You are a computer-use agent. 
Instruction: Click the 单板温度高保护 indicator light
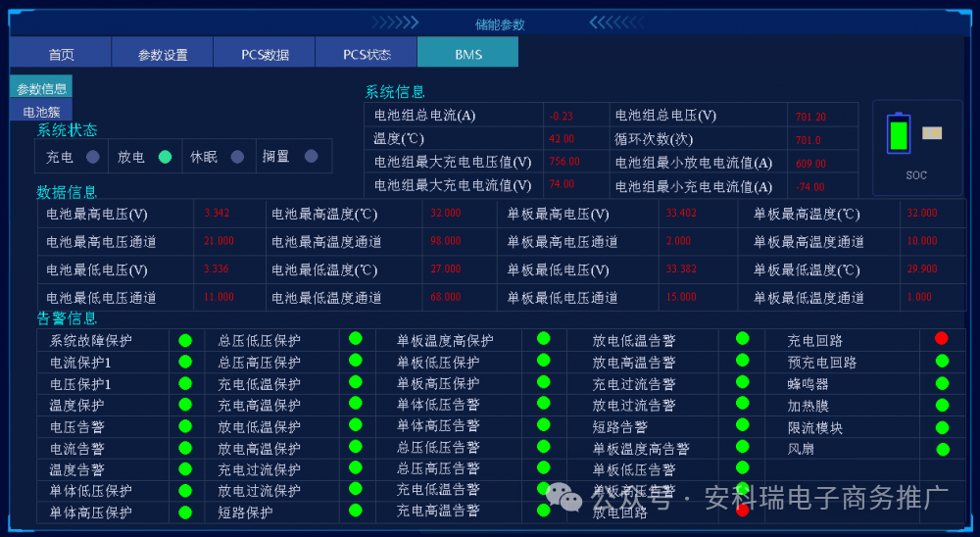pyautogui.click(x=544, y=338)
